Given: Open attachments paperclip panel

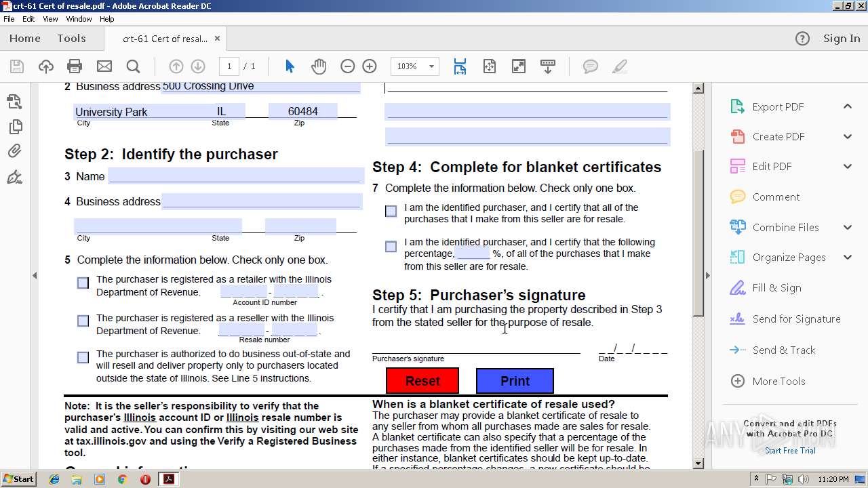Looking at the screenshot, I should pos(14,151).
